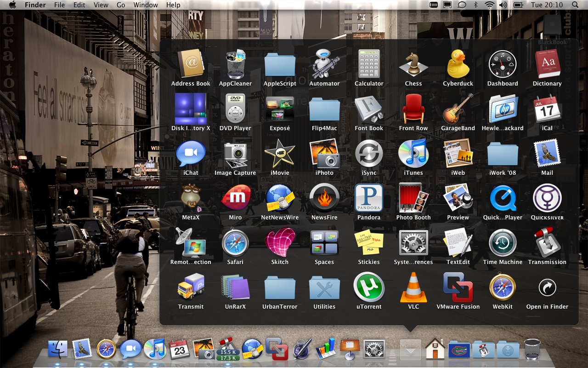588x368 pixels.
Task: Launch uTorrent
Action: click(x=369, y=287)
